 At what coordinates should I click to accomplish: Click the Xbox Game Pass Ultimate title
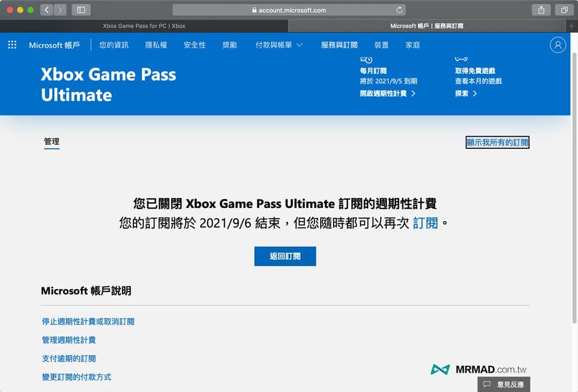tap(109, 85)
